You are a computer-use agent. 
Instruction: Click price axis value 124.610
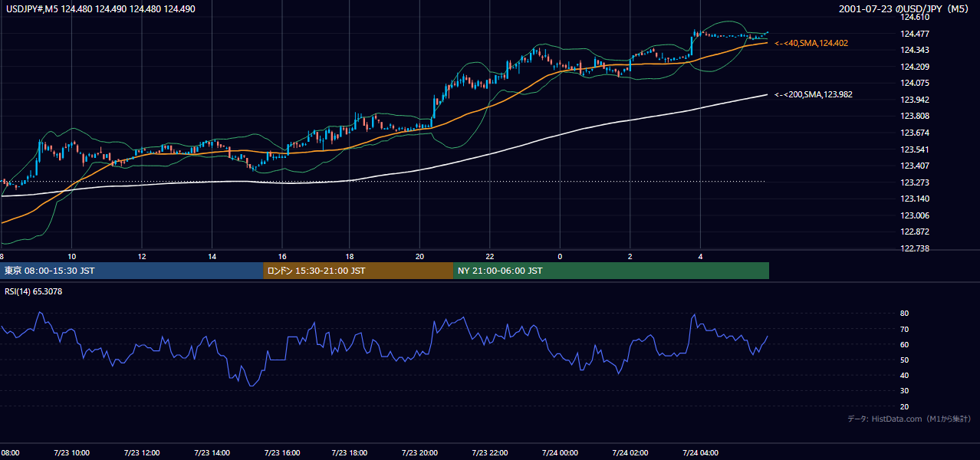pos(915,18)
